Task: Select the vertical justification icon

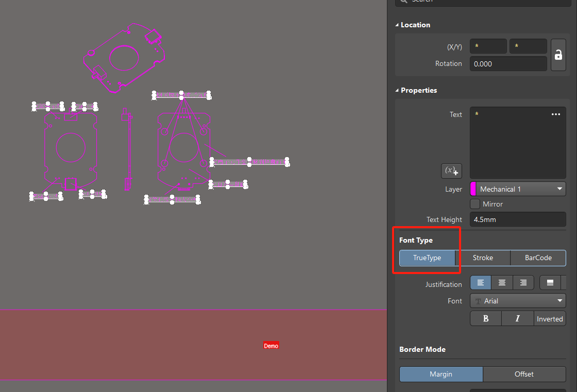Action: point(550,283)
